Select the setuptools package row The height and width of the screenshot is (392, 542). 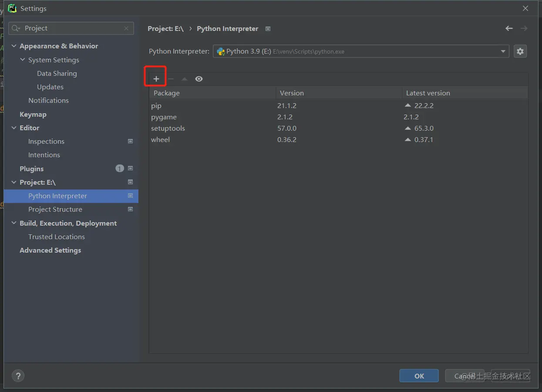pos(339,128)
